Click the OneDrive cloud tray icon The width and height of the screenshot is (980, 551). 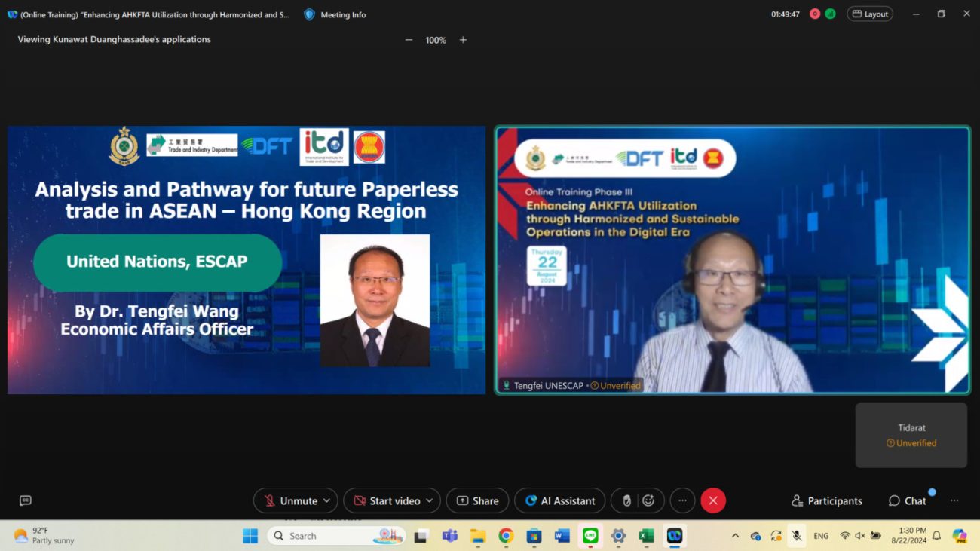tap(755, 536)
